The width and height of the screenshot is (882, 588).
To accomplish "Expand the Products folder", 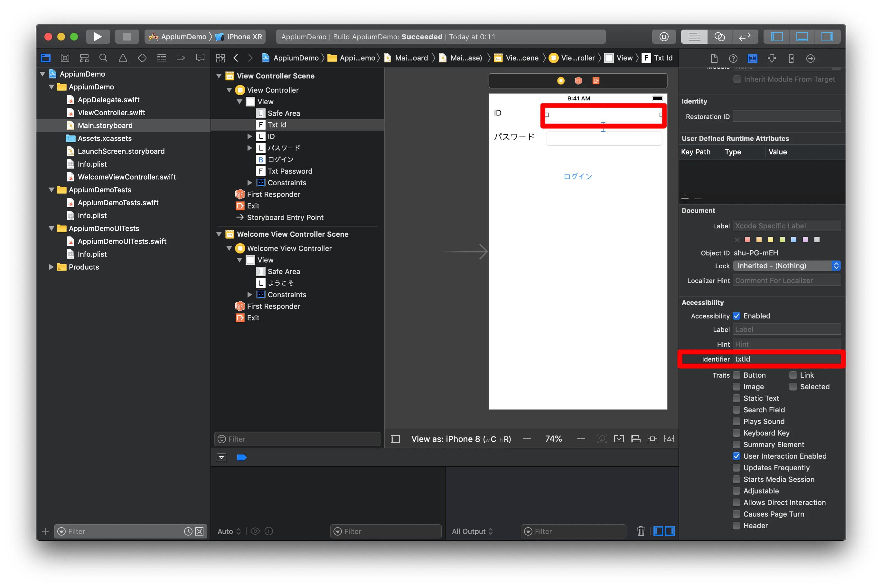I will coord(52,267).
